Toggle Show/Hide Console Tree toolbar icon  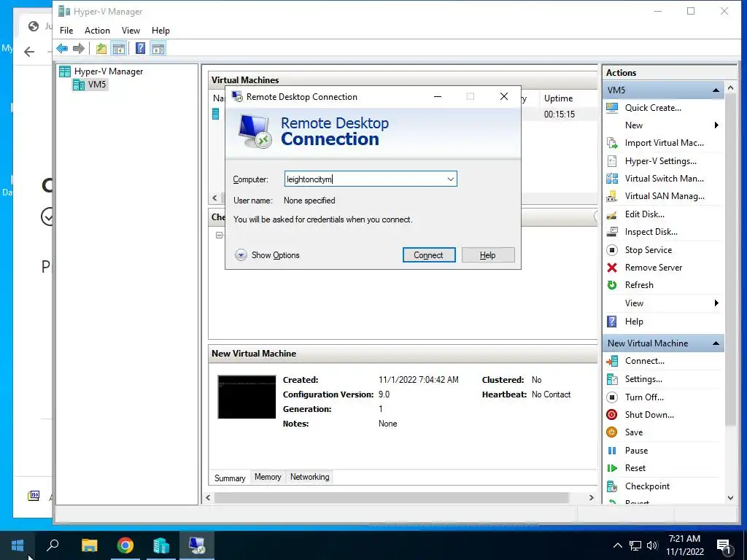point(119,49)
